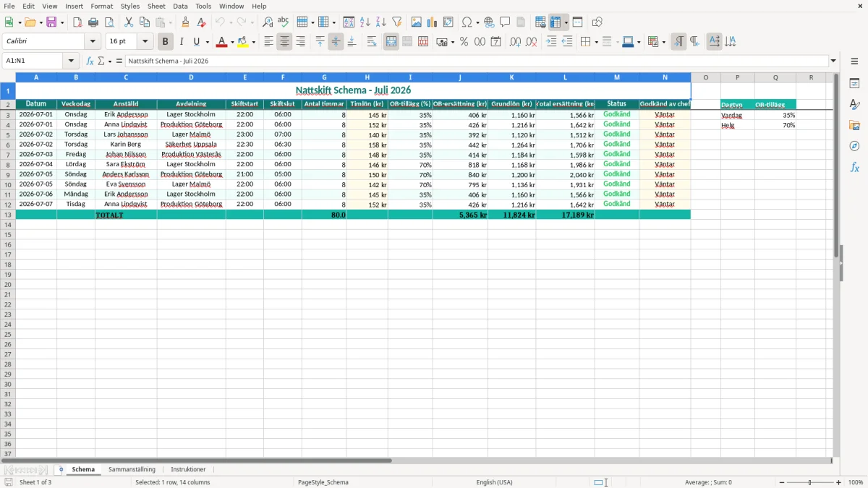Expand the formula bar
This screenshot has width=868, height=488.
pyautogui.click(x=833, y=61)
